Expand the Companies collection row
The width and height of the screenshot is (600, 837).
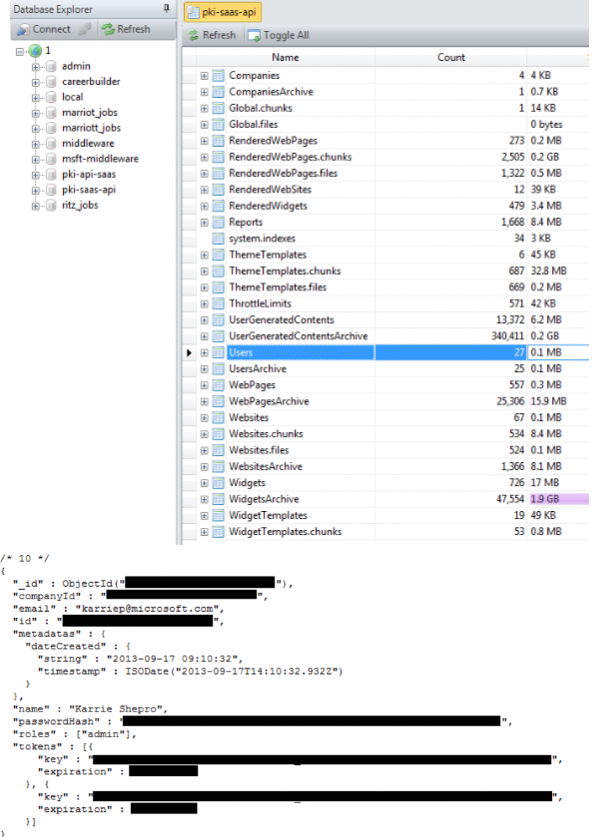[204, 76]
